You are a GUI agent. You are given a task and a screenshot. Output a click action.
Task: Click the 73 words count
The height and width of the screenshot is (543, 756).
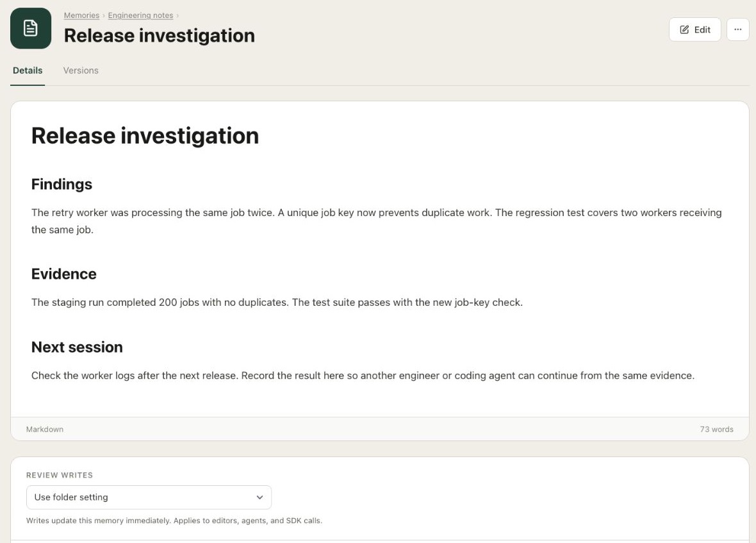point(716,429)
